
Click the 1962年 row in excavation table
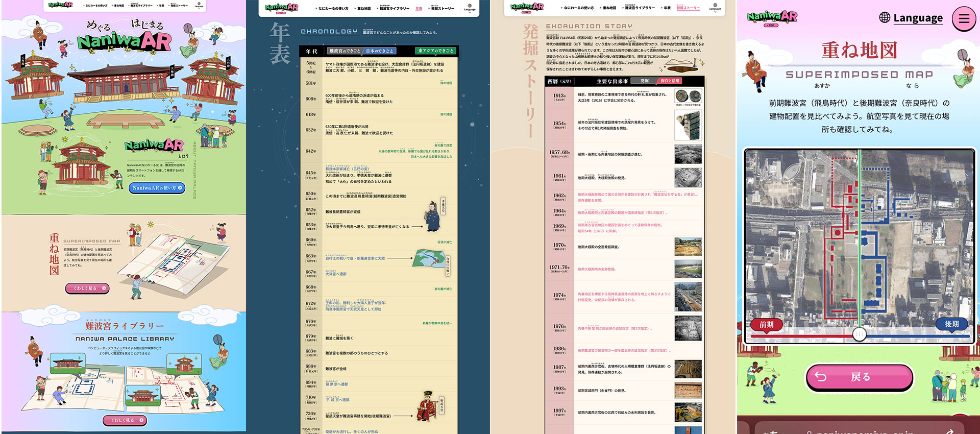(625, 197)
